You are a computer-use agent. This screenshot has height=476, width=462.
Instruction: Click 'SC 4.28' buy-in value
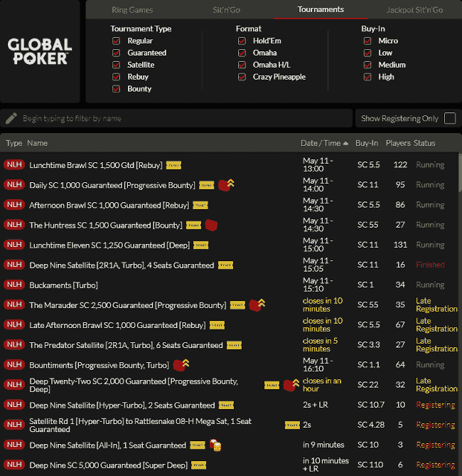[371, 425]
